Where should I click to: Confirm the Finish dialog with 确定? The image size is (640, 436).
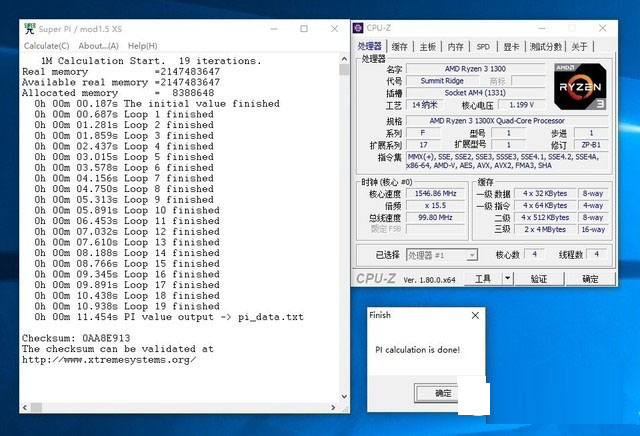click(443, 393)
